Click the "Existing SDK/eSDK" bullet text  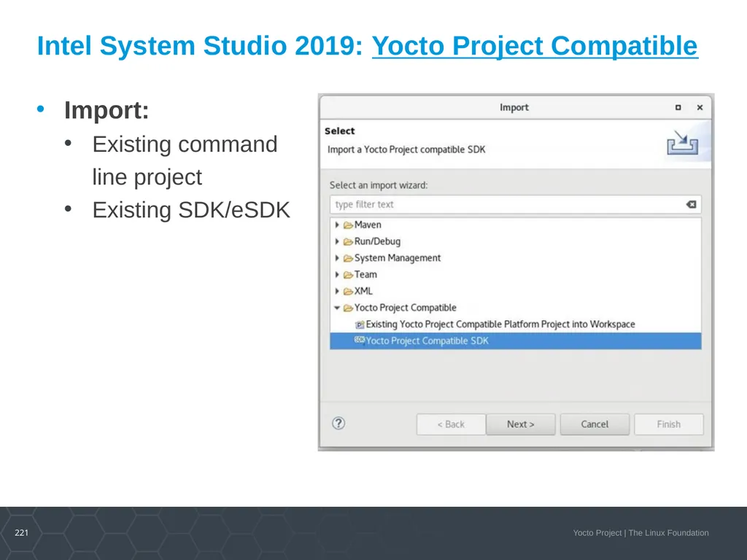[x=191, y=210]
